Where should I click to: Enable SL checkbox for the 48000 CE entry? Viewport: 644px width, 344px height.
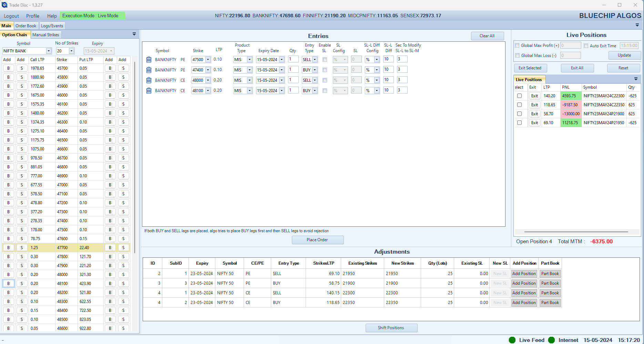point(325,80)
